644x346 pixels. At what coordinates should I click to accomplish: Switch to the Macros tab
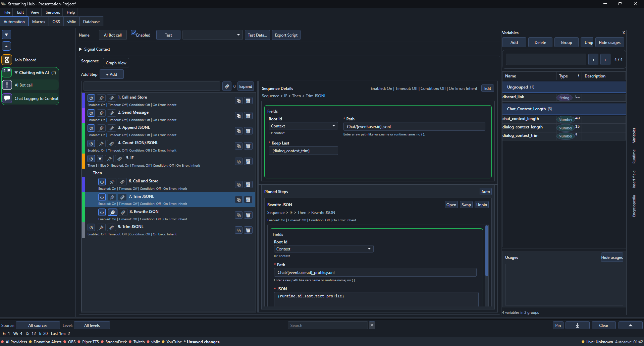pos(39,22)
